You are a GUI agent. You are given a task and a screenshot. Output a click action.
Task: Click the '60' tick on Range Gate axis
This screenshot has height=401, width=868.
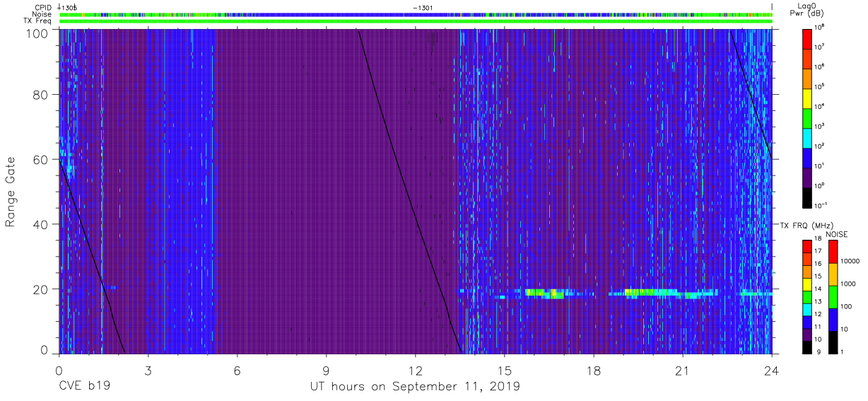pos(41,159)
